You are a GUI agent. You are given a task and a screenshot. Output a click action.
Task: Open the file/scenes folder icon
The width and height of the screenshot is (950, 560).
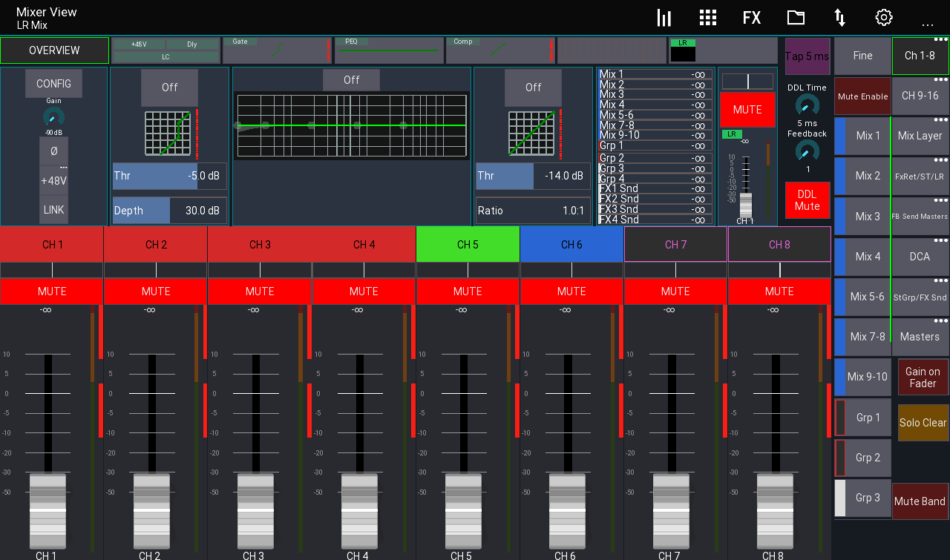(x=796, y=16)
